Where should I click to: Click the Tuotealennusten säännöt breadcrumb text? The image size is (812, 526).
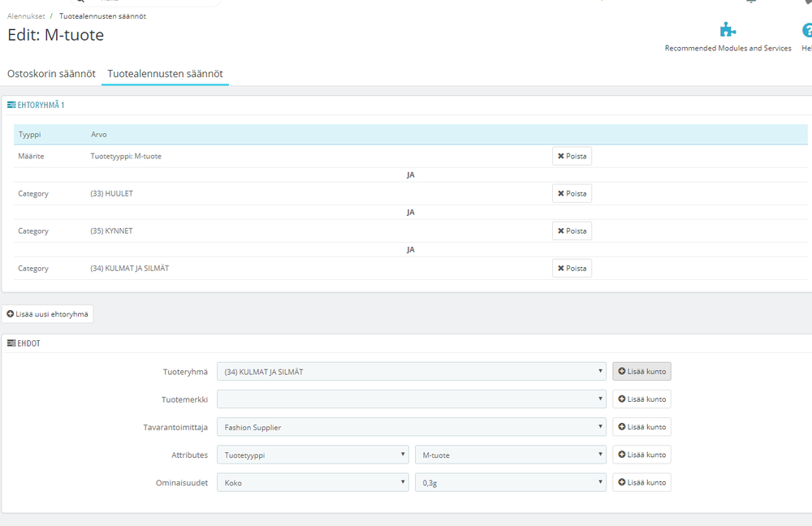click(102, 16)
